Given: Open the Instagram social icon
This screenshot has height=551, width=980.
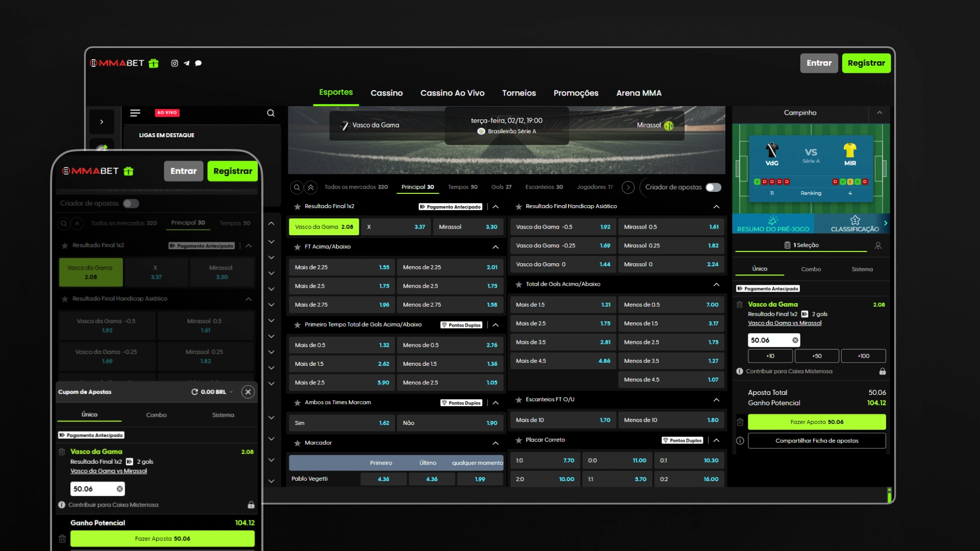Looking at the screenshot, I should click(x=175, y=63).
